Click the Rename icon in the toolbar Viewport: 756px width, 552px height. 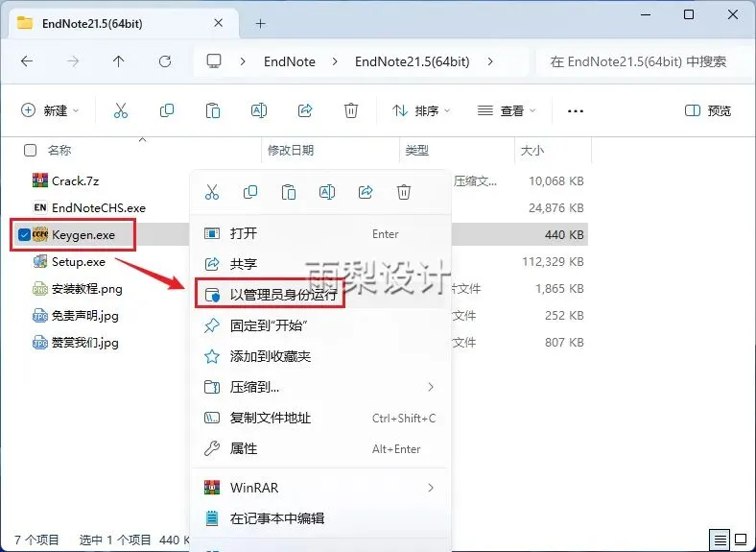click(259, 111)
